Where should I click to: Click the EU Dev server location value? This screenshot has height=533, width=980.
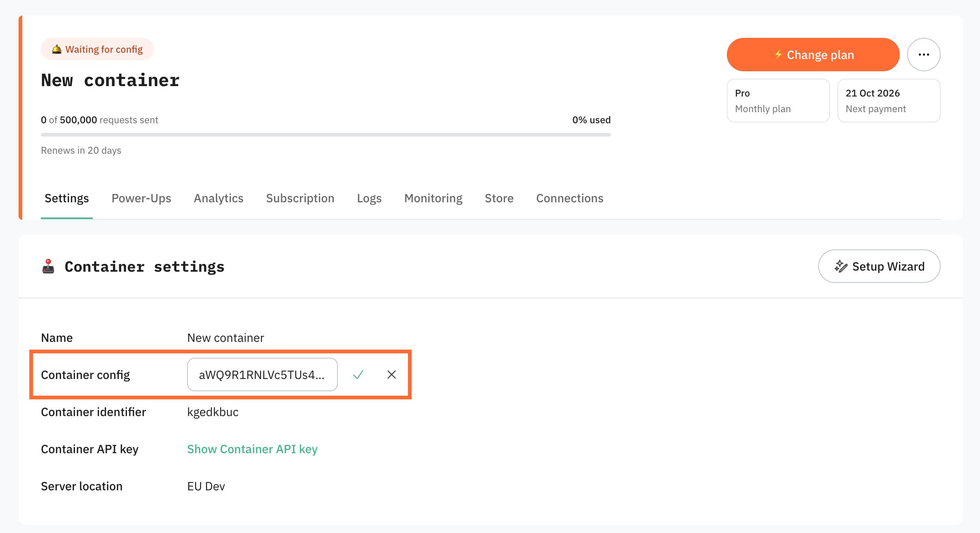pos(206,486)
